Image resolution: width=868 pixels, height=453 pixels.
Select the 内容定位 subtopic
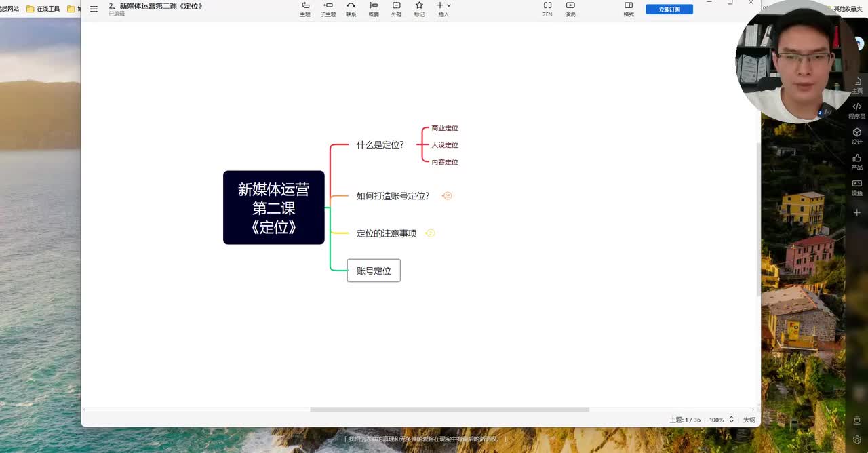(445, 162)
